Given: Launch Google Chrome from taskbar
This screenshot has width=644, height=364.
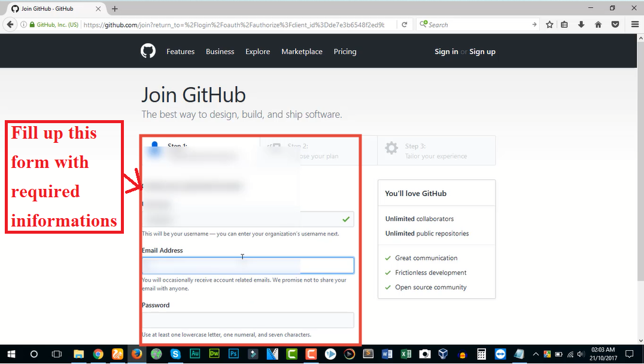Looking at the screenshot, I should (x=98, y=354).
